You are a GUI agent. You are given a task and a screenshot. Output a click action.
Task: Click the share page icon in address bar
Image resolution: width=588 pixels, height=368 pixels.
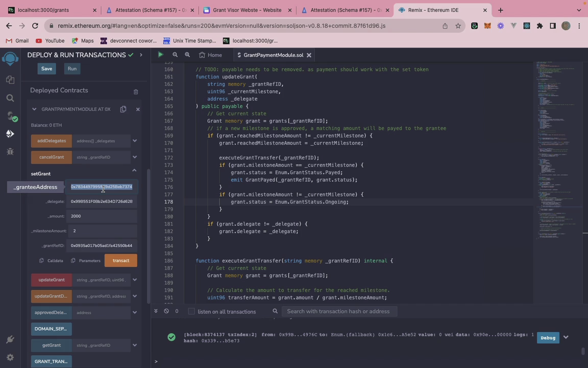coord(445,26)
